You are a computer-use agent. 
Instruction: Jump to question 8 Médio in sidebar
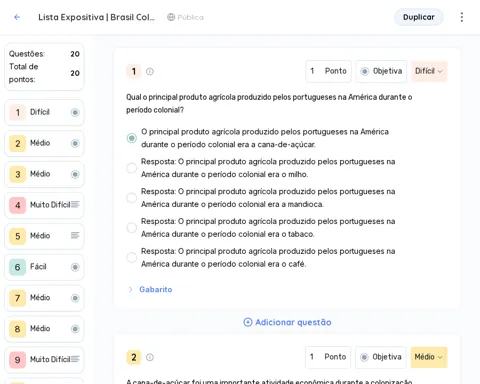tap(44, 329)
